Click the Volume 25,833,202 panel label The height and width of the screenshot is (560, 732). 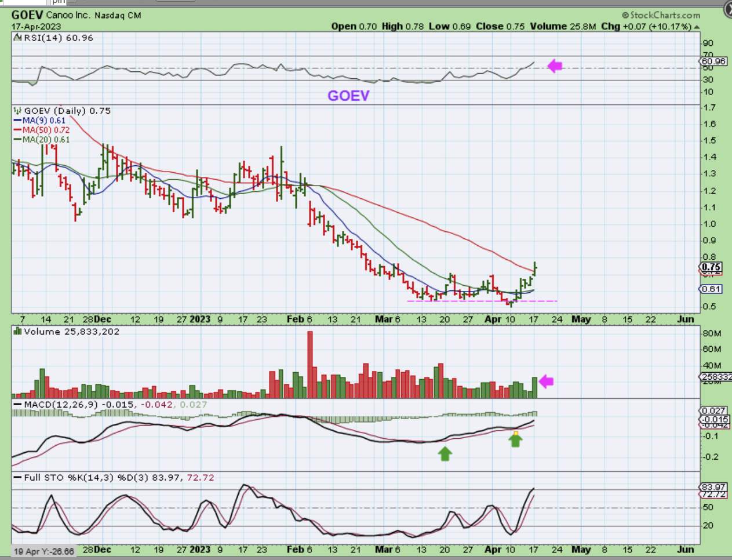point(71,332)
